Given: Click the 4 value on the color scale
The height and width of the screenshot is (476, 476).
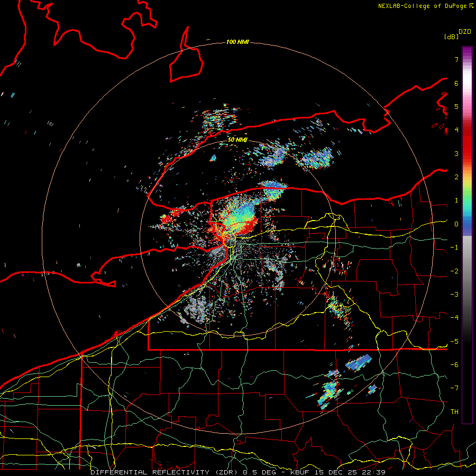Looking at the screenshot, I should pyautogui.click(x=456, y=130).
